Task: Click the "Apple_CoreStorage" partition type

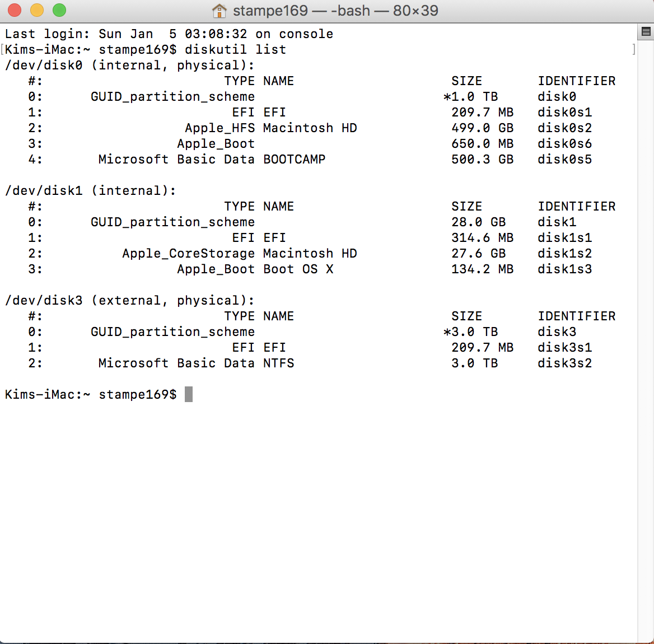Action: [189, 254]
